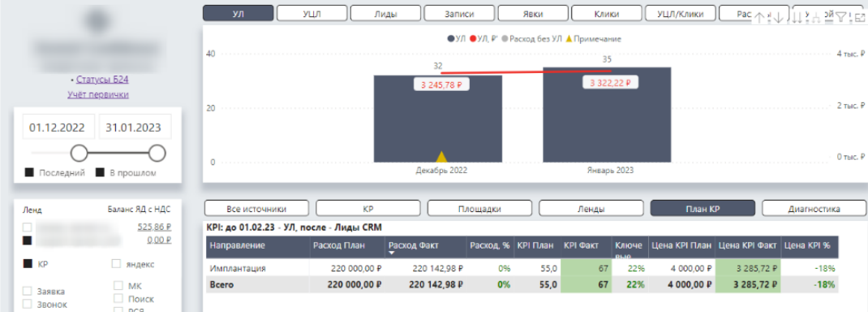Click the yellow note triangle on Декабрь 2022
This screenshot has height=312, width=868.
[441, 157]
